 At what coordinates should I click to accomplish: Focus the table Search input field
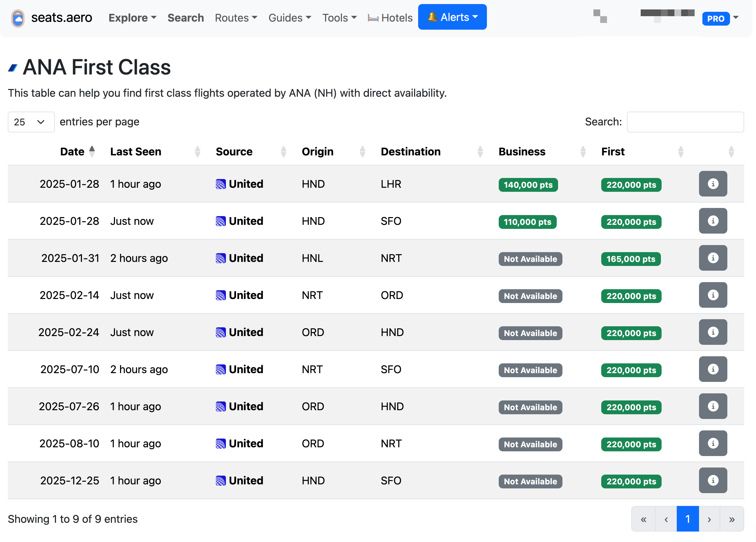[685, 122]
